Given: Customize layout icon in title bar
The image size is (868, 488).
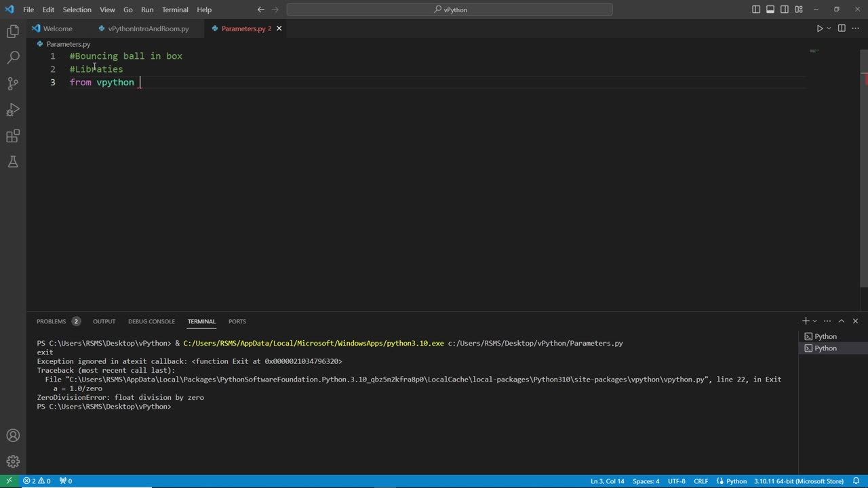Looking at the screenshot, I should (x=799, y=9).
